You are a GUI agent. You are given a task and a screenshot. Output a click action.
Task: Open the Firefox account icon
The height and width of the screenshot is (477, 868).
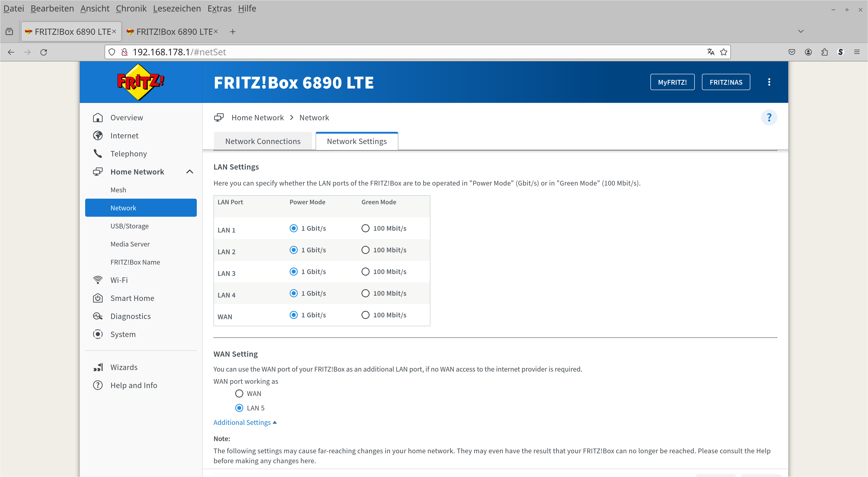coord(808,52)
